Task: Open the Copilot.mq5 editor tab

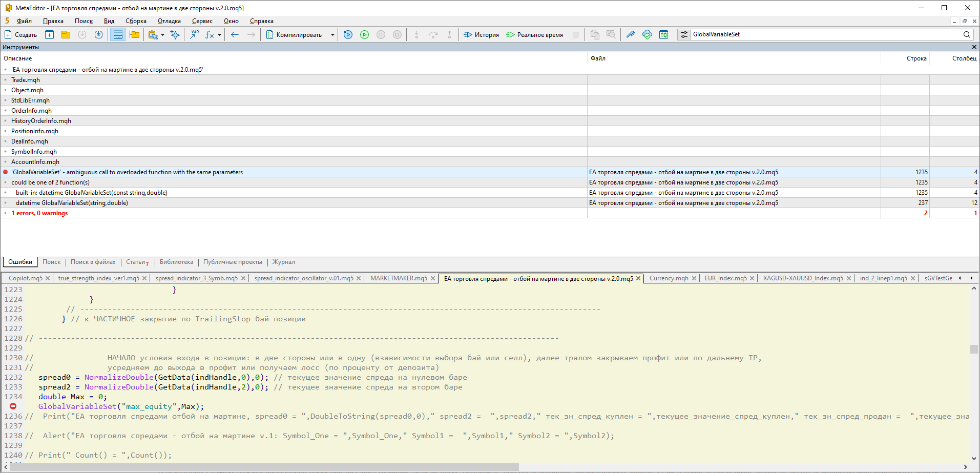Action: [26, 278]
